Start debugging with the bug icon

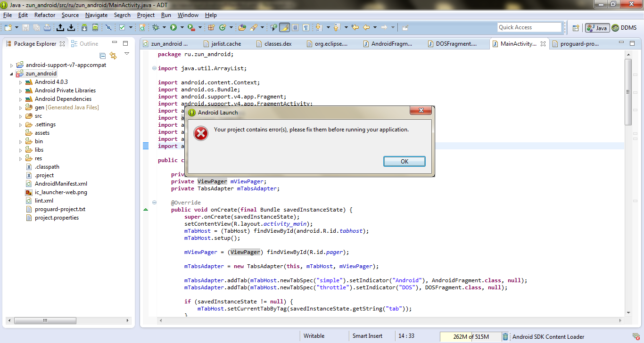coord(156,28)
